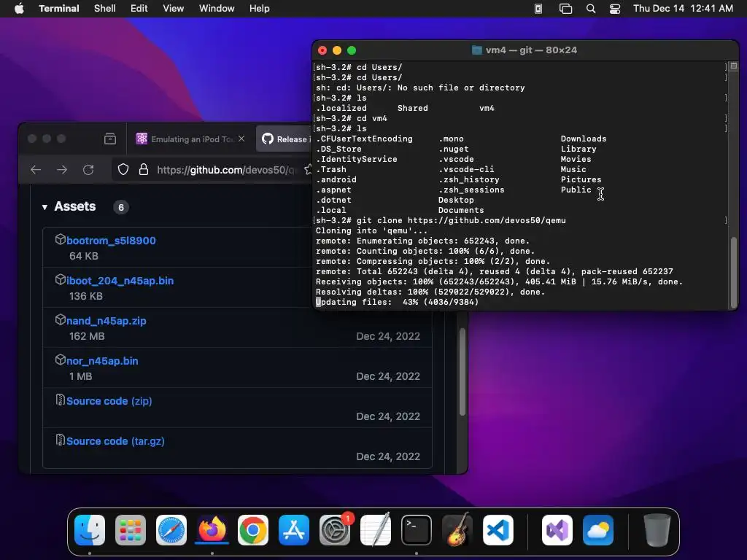Screen dimensions: 747x560
Task: Click the Assets count badge '6'
Action: click(121, 207)
